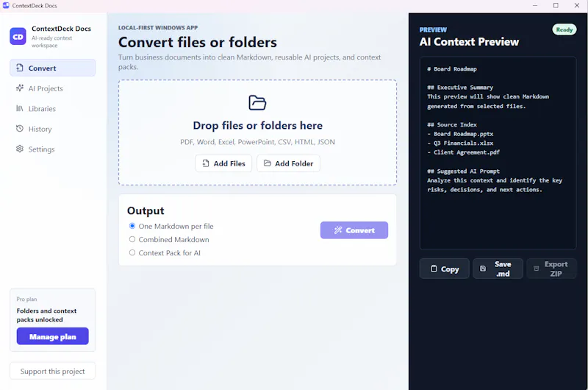This screenshot has width=588, height=390.
Task: Select Context Pack for AI option
Action: [x=132, y=252]
